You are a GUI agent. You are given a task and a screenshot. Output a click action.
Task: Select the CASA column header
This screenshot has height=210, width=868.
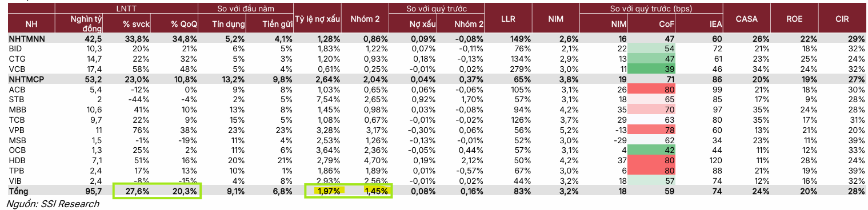click(x=746, y=19)
